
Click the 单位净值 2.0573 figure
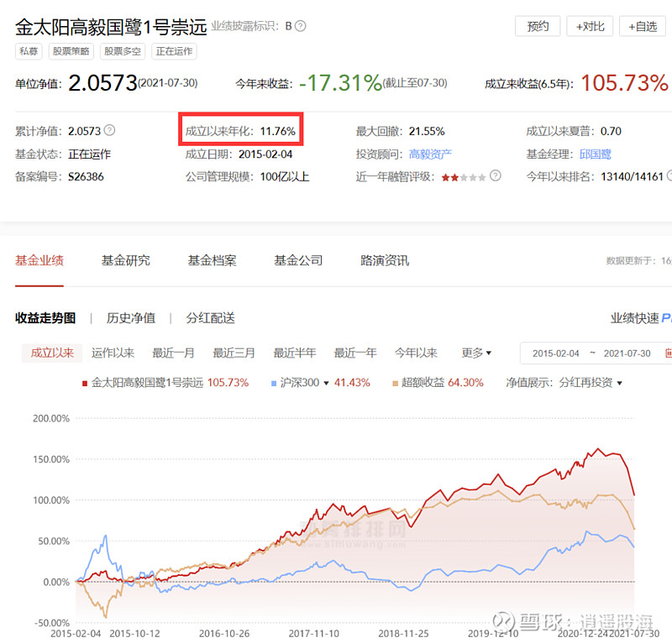tap(102, 82)
